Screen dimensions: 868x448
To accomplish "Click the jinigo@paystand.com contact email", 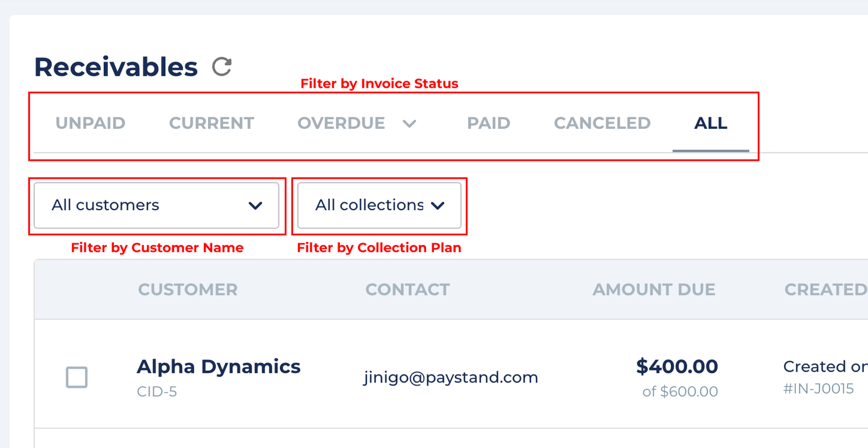I will pos(451,378).
